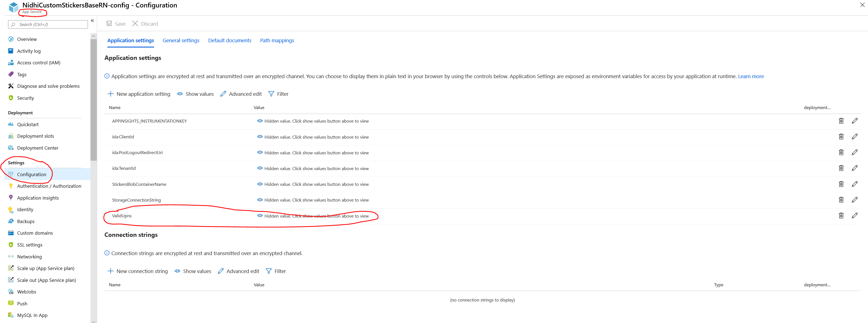This screenshot has width=868, height=323.
Task: Add a New application setting
Action: 139,94
